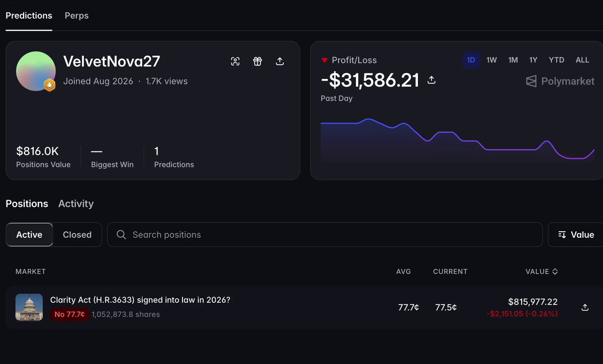Click the $816.0K Positions Value stat
Viewport: 603px width, 364px height.
tap(43, 157)
